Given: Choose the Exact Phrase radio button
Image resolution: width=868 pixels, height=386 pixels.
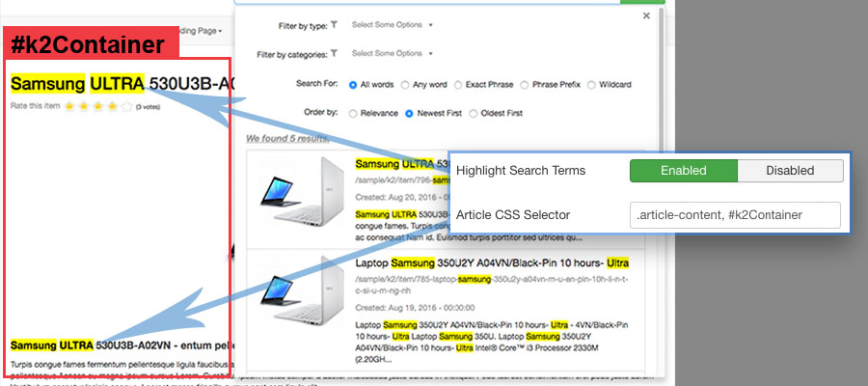Looking at the screenshot, I should click(x=458, y=85).
